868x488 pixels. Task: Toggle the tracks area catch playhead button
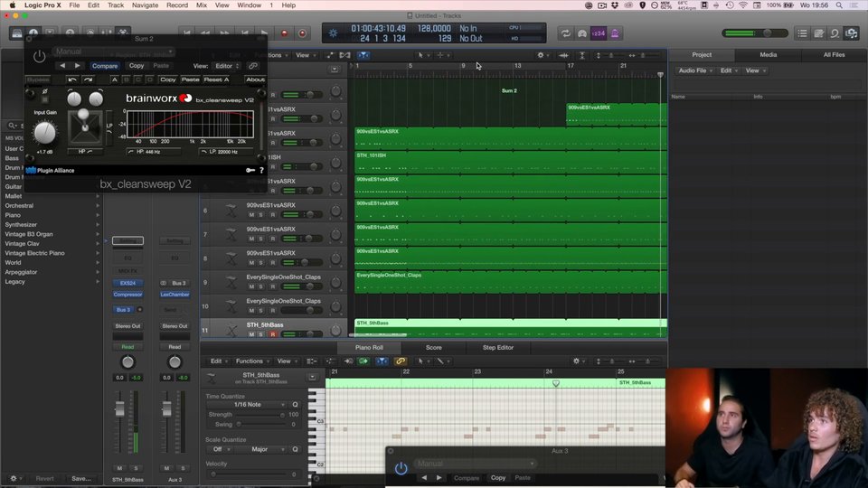[x=363, y=55]
